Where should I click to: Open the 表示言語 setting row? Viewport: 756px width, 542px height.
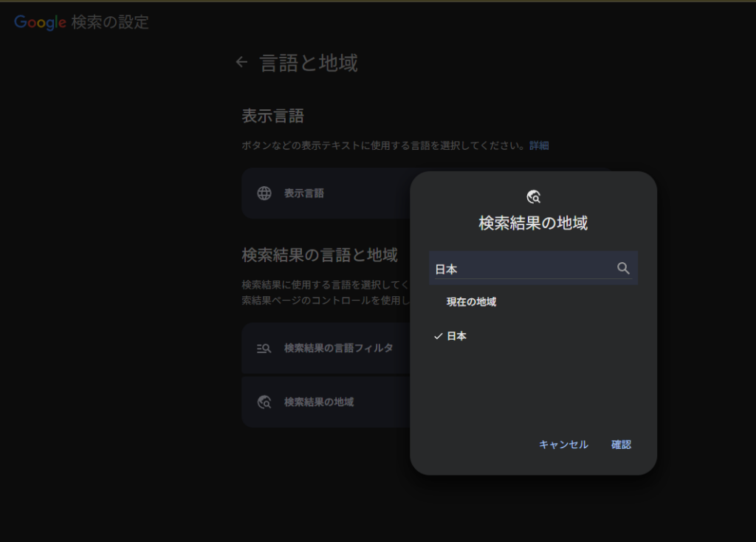tap(325, 193)
